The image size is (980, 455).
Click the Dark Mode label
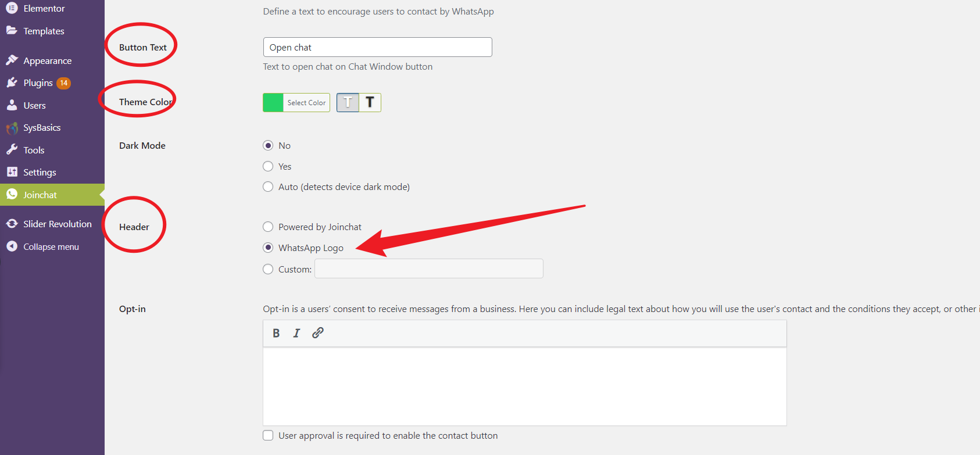coord(142,145)
